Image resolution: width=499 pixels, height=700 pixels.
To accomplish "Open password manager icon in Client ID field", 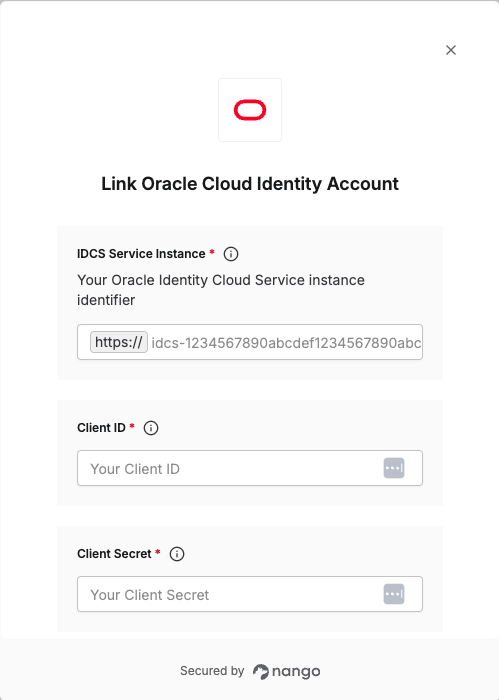I will tap(394, 468).
